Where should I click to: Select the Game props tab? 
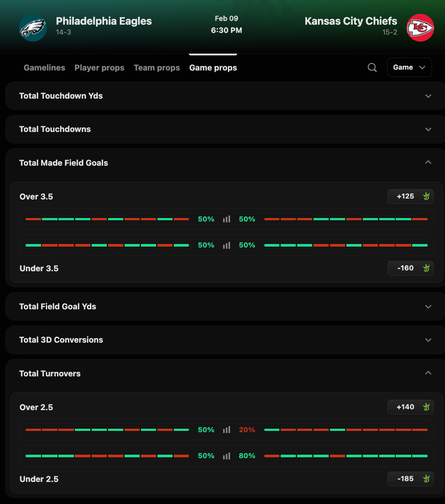click(x=213, y=68)
